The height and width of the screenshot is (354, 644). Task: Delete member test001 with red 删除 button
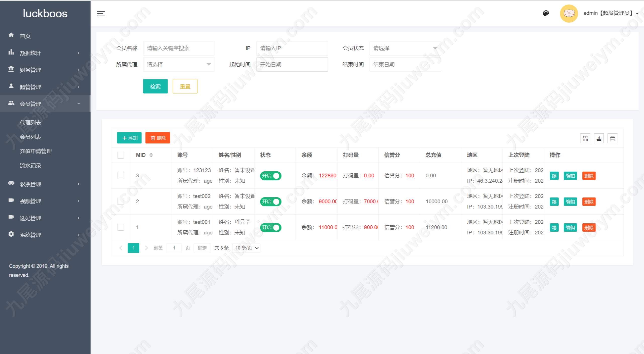(x=589, y=227)
